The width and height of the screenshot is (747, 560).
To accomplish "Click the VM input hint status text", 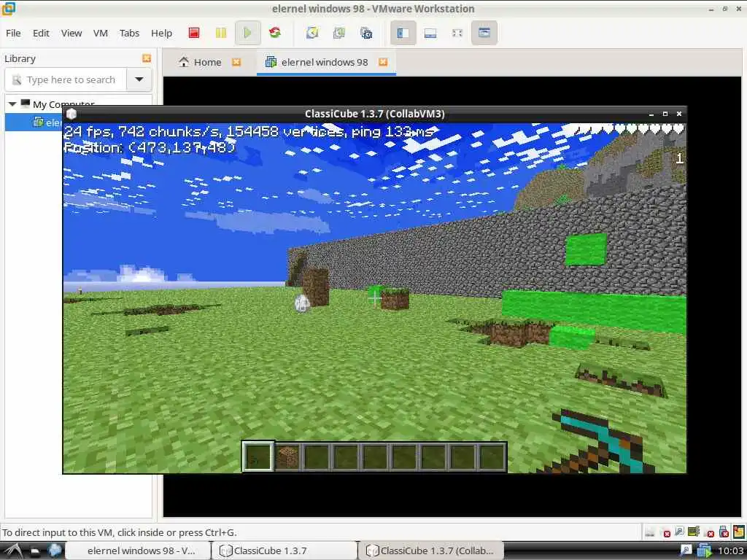I will (120, 532).
